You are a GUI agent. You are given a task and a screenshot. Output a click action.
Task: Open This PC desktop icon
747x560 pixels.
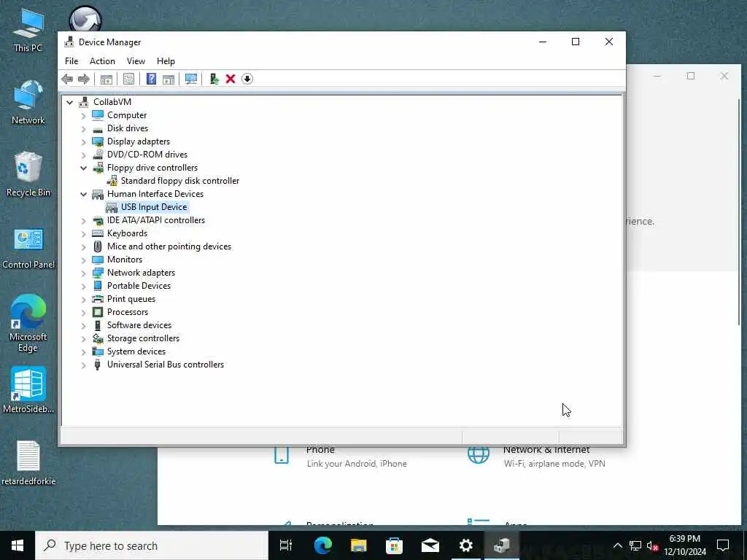(x=28, y=31)
